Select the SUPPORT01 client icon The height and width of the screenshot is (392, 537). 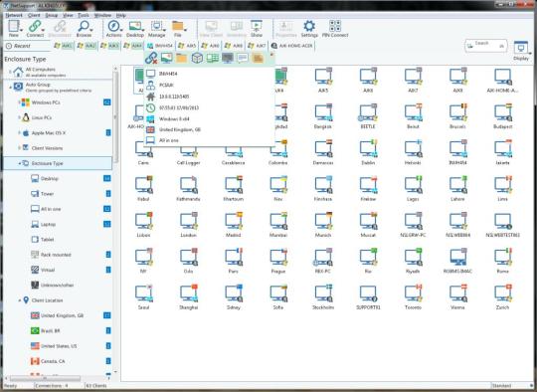(x=368, y=294)
